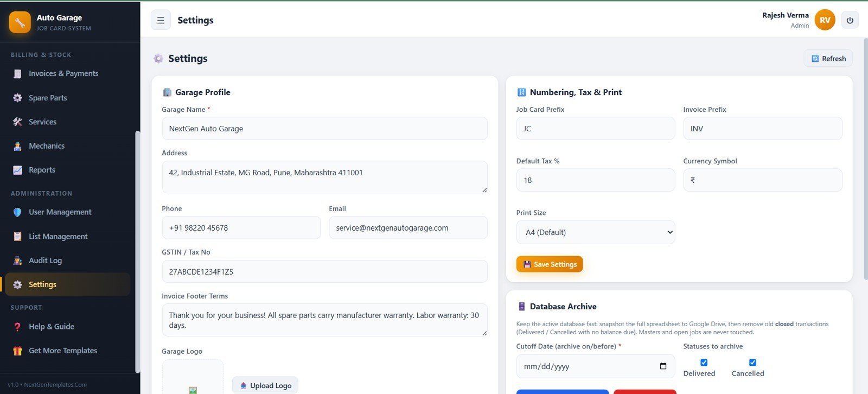Click the Email input field

point(408,228)
